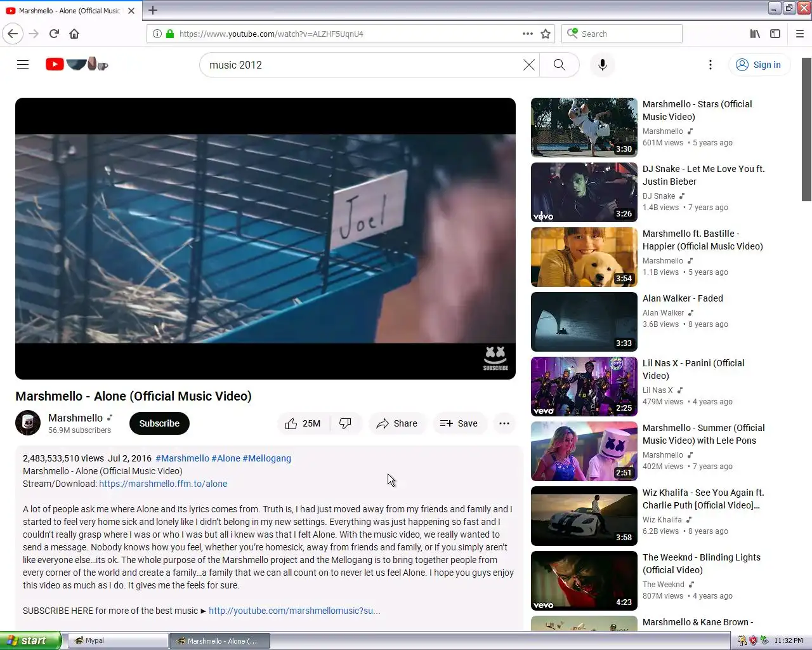Click the red shield tray icon
The image size is (812, 650).
[x=753, y=640]
